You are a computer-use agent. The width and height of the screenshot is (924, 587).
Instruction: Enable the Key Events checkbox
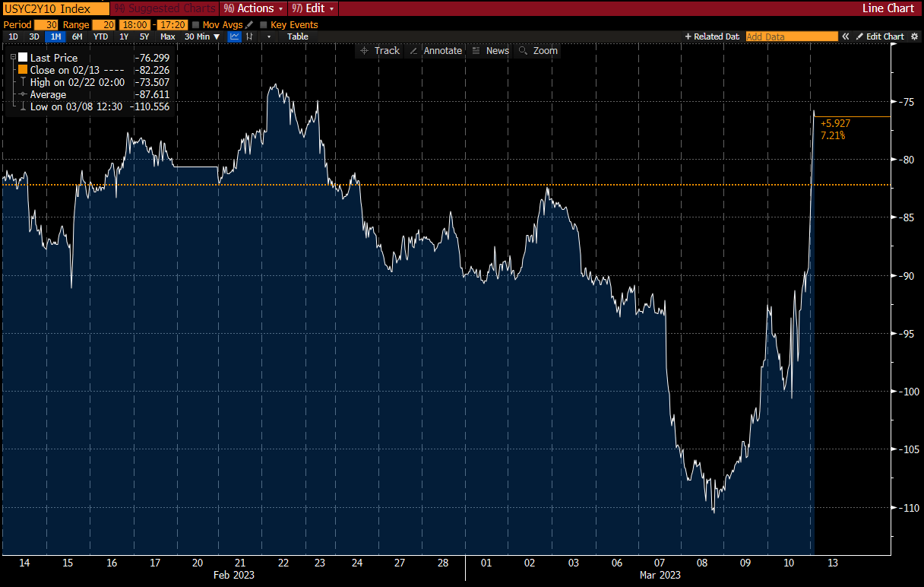point(264,24)
